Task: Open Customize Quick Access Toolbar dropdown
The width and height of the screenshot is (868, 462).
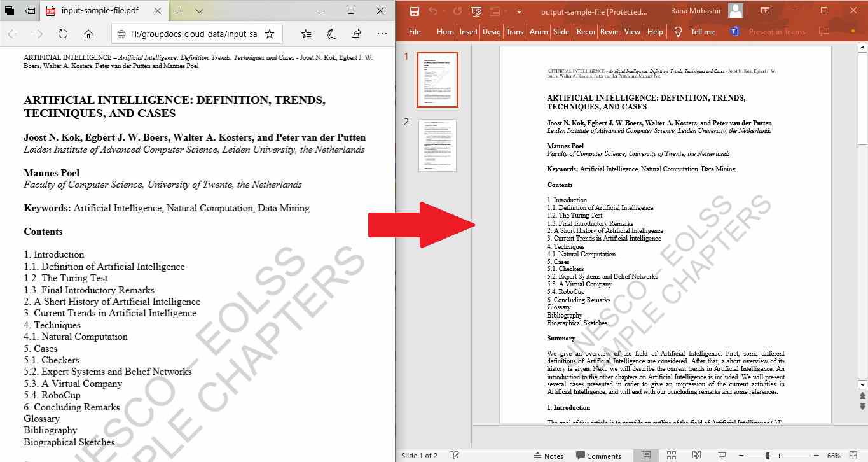Action: click(519, 11)
